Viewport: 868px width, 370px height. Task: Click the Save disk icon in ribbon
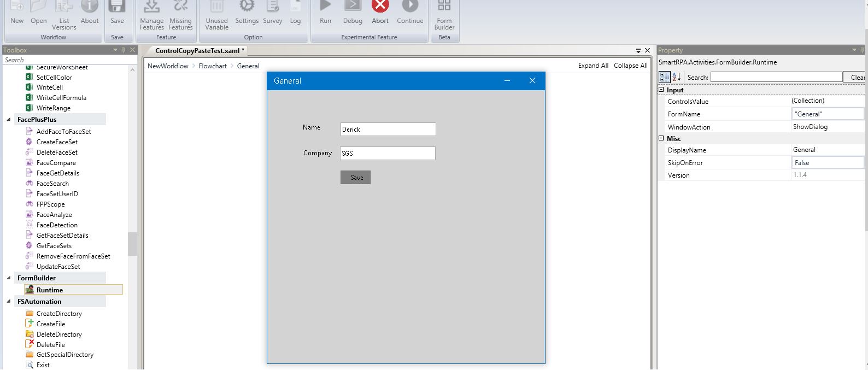[117, 7]
